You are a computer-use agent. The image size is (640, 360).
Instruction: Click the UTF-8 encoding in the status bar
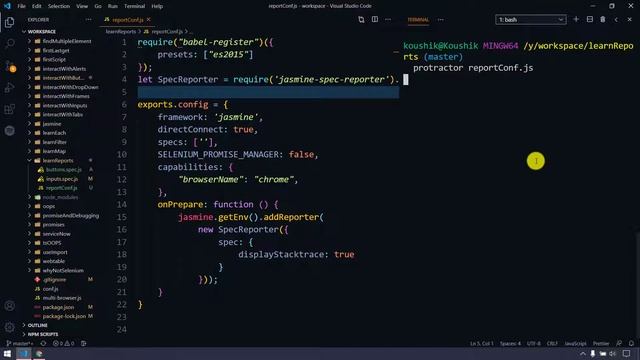pos(533,343)
